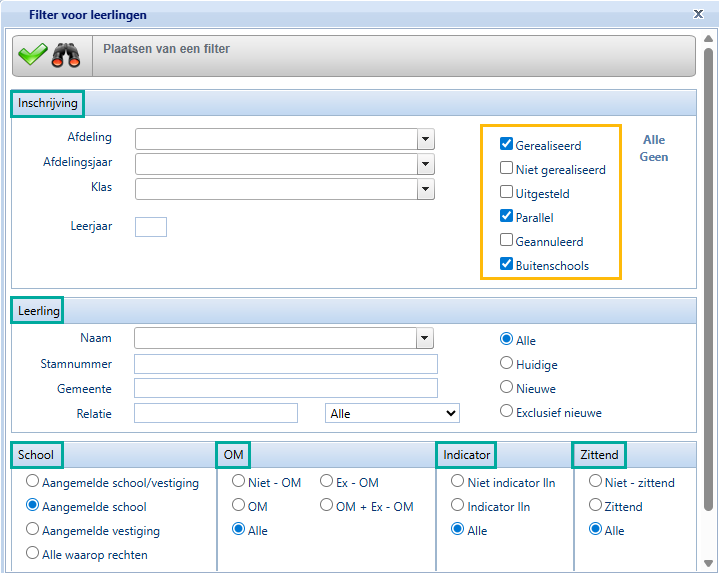
Task: Open the Afdeling dropdown list
Action: 426,139
